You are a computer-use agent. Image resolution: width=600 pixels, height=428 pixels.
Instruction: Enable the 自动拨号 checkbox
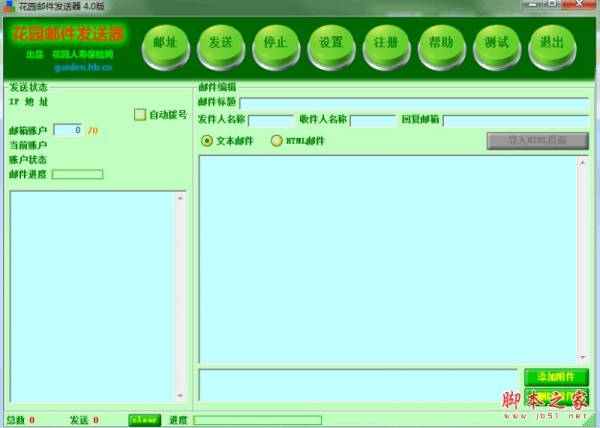[x=141, y=114]
